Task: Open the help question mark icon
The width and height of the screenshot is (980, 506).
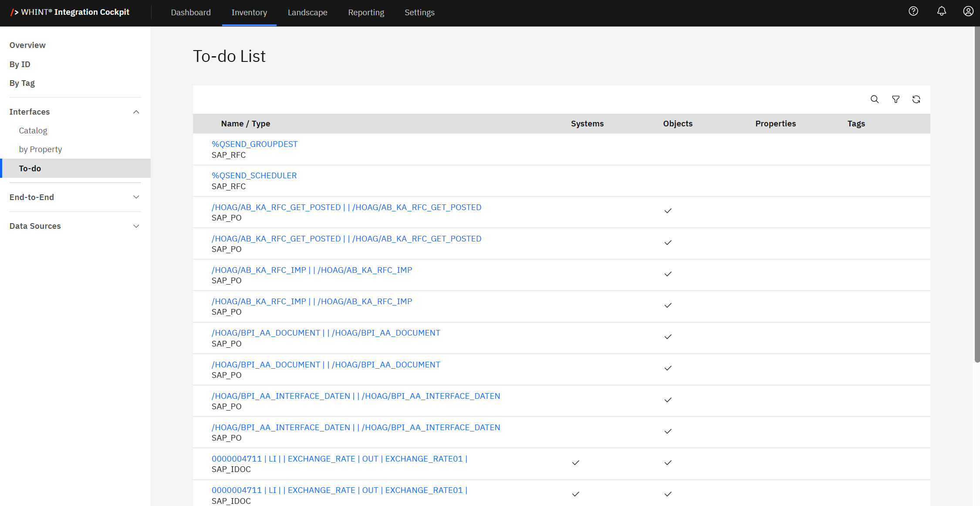Action: (913, 11)
